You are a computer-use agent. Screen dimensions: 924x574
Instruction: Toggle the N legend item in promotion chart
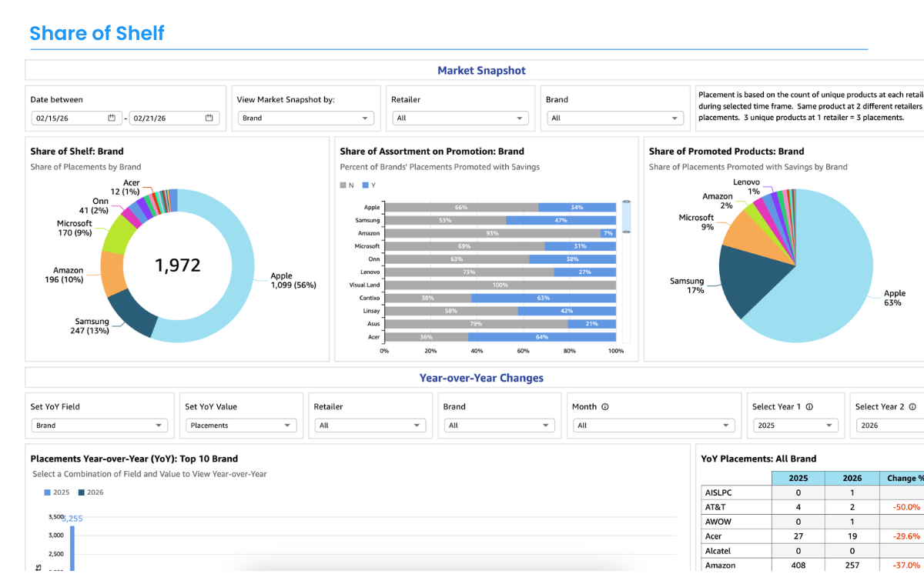tap(347, 185)
